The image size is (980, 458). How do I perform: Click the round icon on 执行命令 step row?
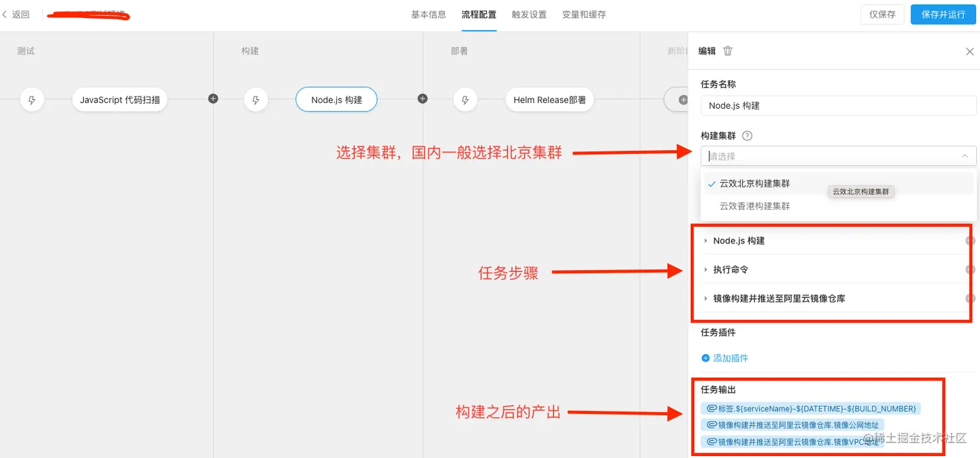point(970,269)
